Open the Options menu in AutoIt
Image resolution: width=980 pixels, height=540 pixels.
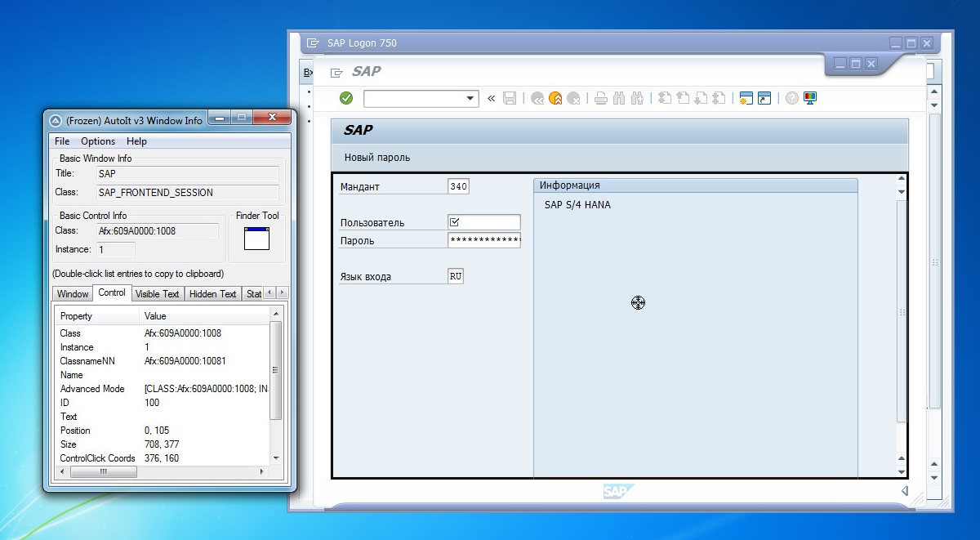point(98,141)
